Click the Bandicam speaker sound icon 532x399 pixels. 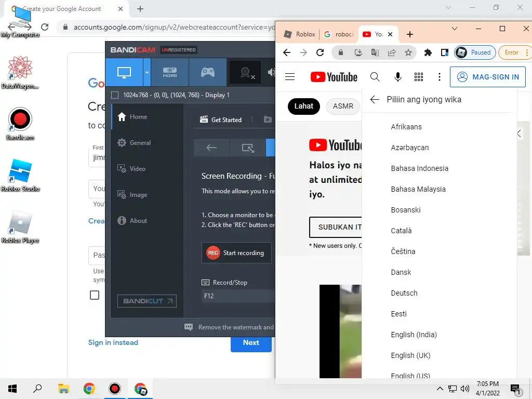click(x=271, y=72)
